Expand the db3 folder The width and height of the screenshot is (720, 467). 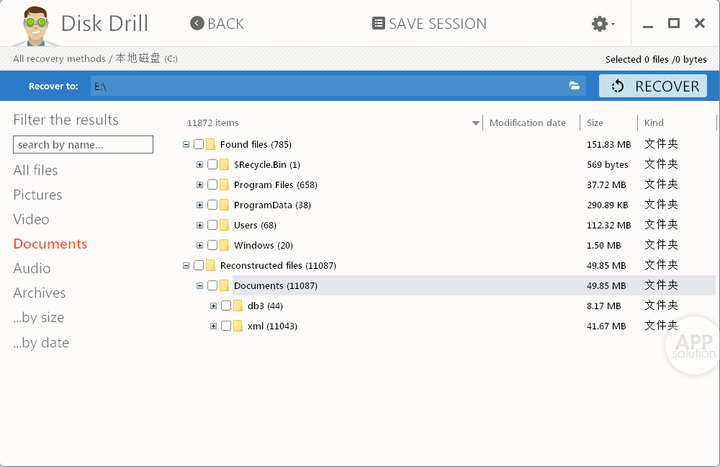click(x=214, y=306)
